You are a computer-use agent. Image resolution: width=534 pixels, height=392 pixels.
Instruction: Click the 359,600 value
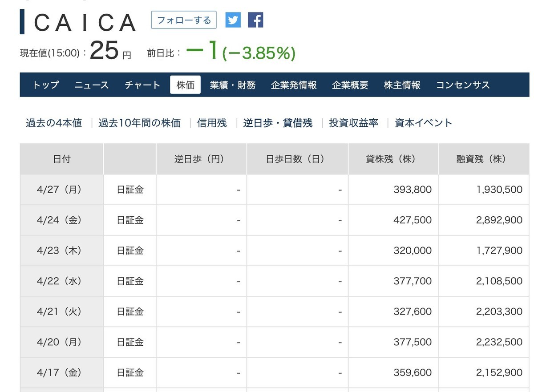(x=413, y=372)
